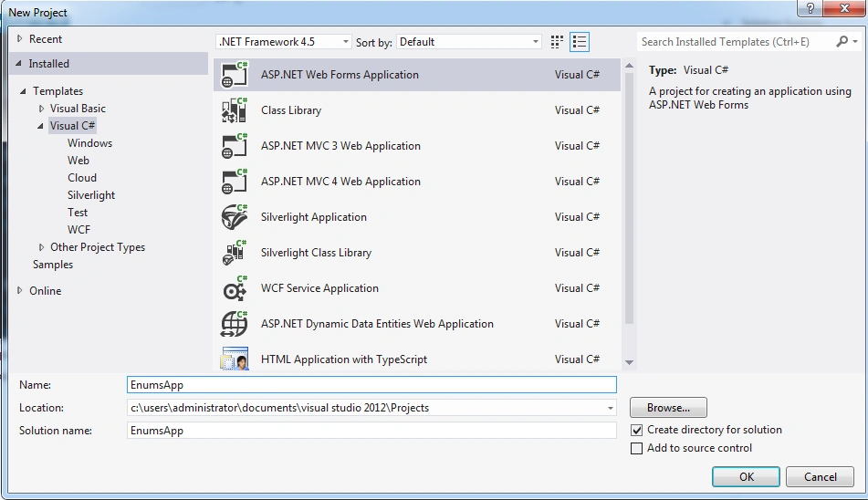Choose the HTML Application with TypeScript icon
The image size is (868, 500).
235,359
